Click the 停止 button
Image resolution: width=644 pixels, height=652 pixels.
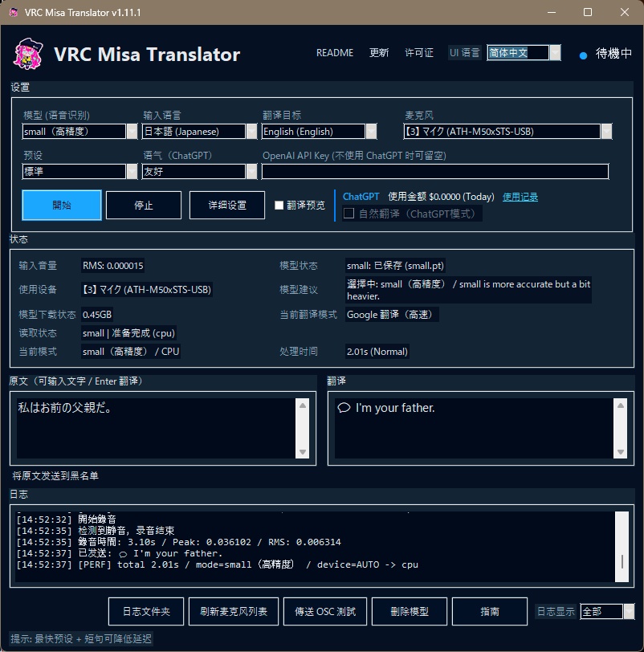click(144, 205)
